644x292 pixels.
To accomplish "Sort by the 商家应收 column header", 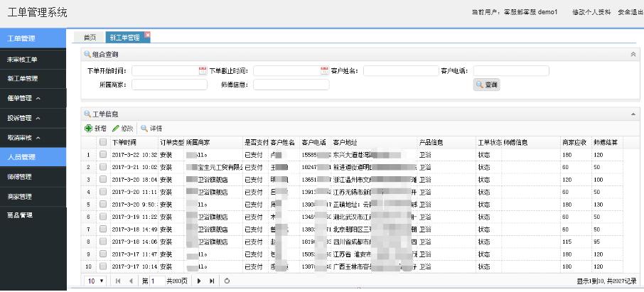I will tap(576, 143).
